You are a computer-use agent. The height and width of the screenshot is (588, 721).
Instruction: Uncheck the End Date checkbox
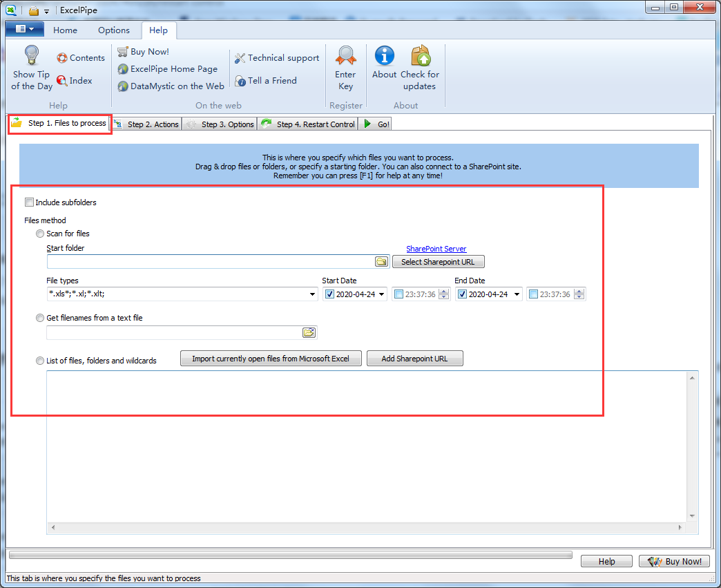(462, 294)
